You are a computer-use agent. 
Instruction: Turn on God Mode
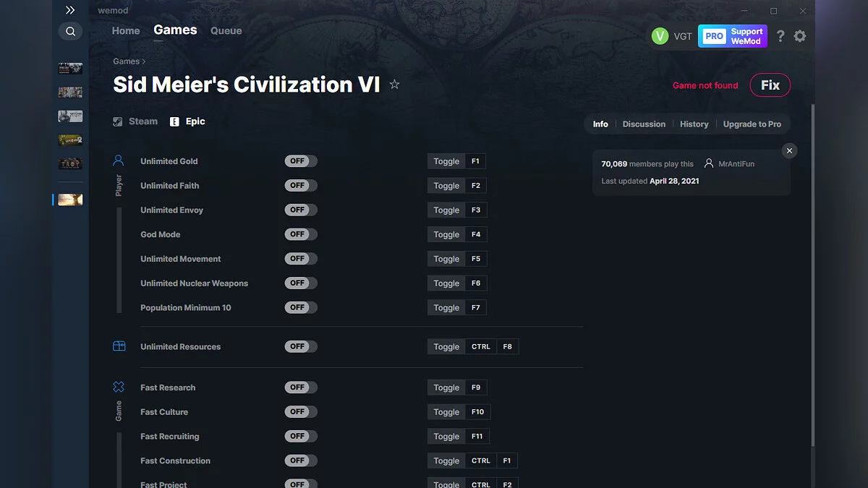click(300, 234)
